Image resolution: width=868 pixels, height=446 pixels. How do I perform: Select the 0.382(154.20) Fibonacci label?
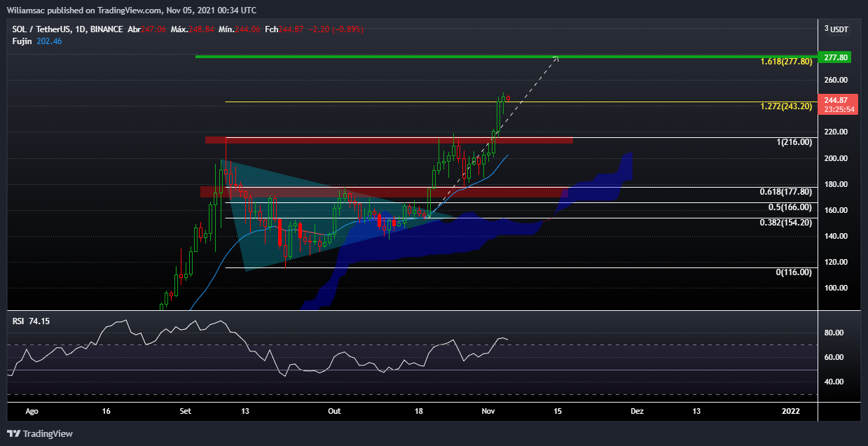tap(786, 222)
